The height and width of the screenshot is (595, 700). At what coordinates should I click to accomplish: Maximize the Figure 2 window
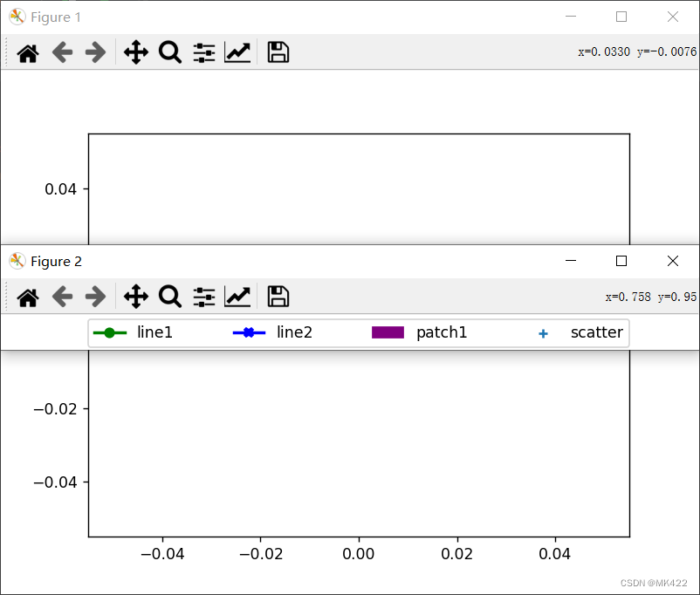tap(621, 261)
